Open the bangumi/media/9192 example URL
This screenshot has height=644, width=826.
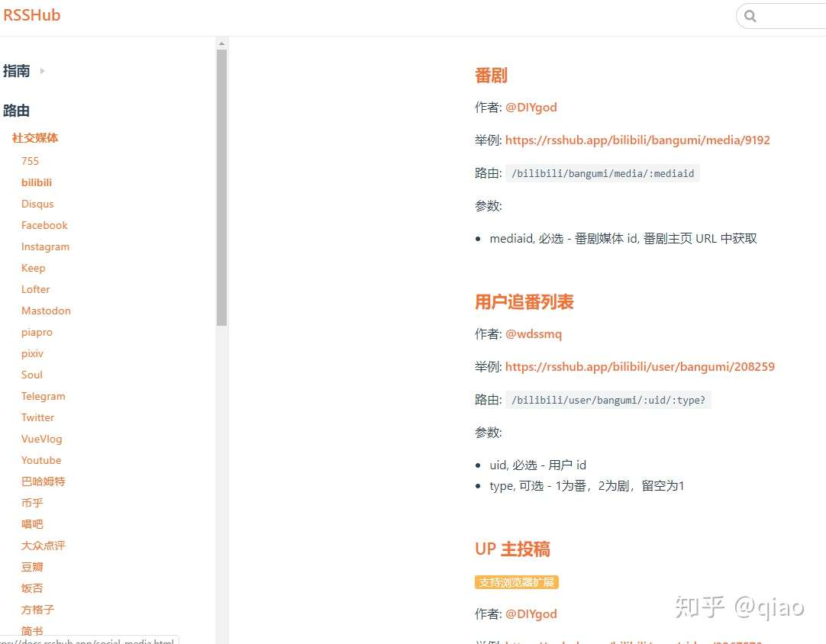637,140
